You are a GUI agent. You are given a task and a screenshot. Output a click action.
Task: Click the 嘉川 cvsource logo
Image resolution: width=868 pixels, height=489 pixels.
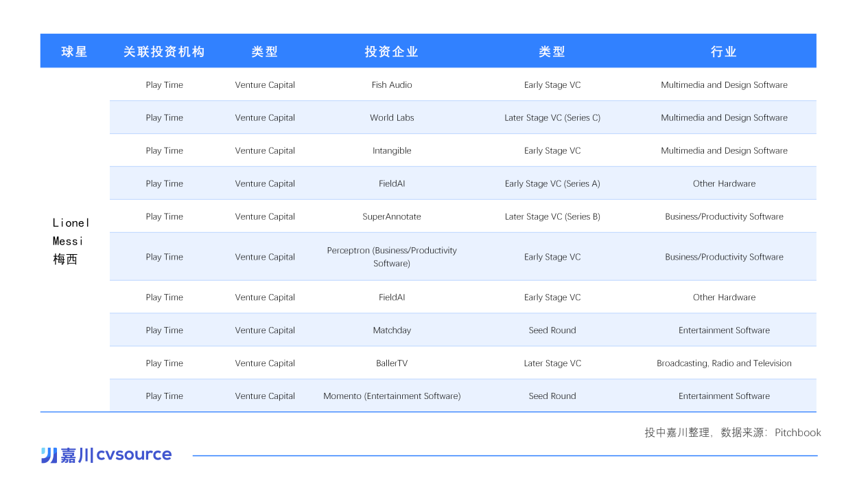coord(106,455)
